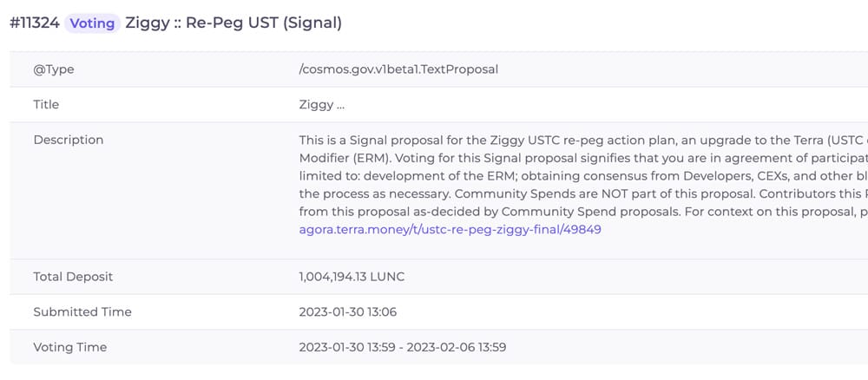
Task: Click the Total Deposit label
Action: point(73,277)
